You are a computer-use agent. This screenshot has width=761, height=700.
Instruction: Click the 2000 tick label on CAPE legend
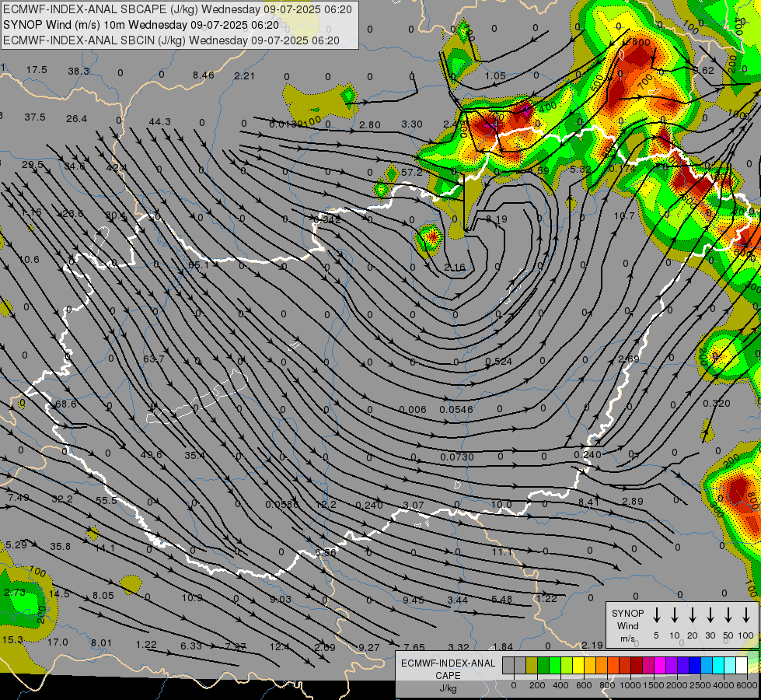pyautogui.click(x=678, y=685)
